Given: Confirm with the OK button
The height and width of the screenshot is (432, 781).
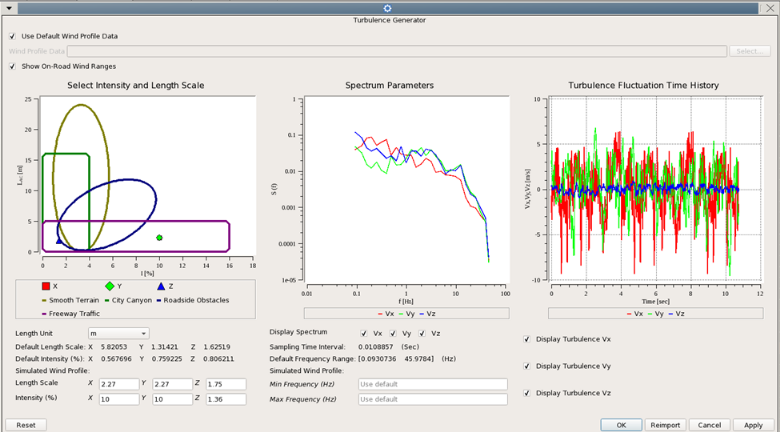Looking at the screenshot, I should 621,425.
